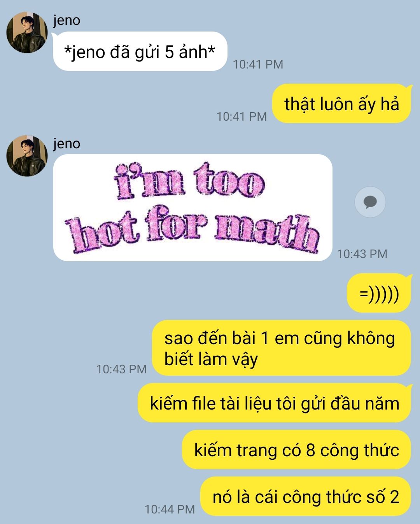Tap the 10:43 PM timestamp beside yellow bubble
Viewport: 420px width, 524px height.
point(121,369)
